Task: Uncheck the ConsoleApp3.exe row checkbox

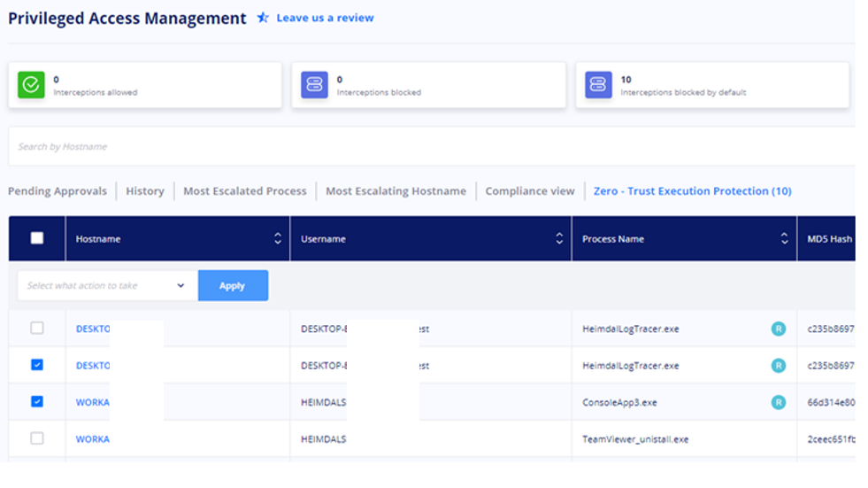Action: point(37,401)
